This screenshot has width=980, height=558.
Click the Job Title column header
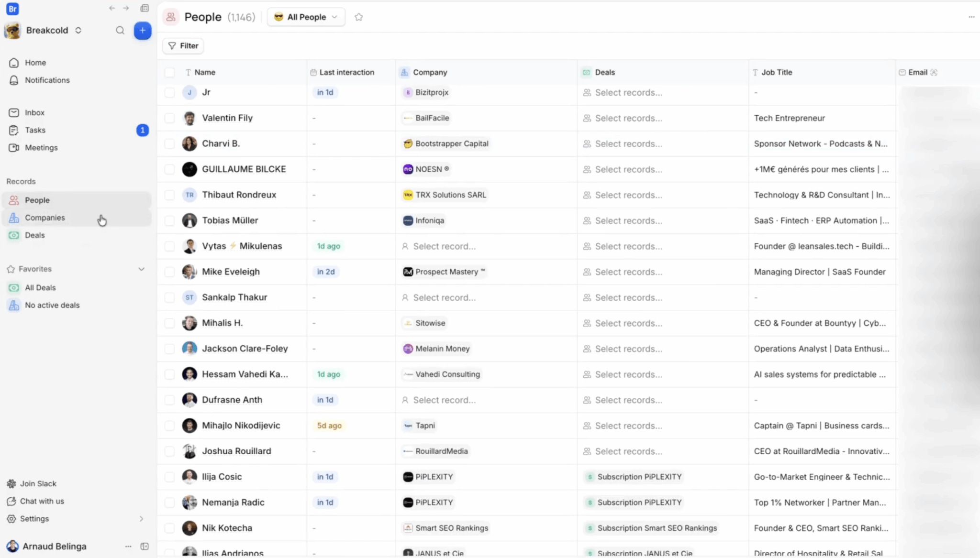click(x=772, y=73)
